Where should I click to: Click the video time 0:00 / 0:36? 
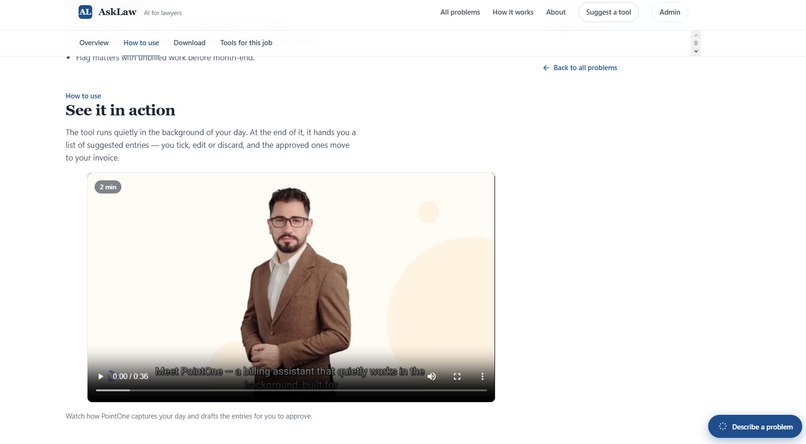click(x=130, y=376)
